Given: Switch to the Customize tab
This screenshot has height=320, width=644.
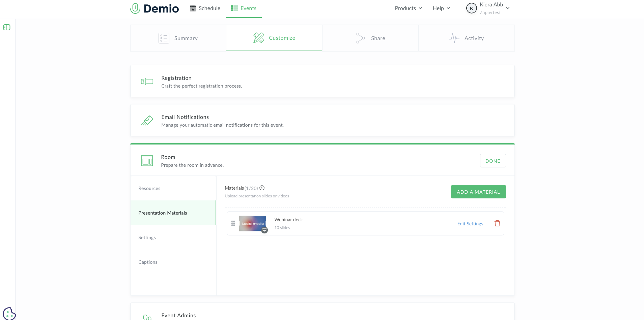Looking at the screenshot, I should pos(274,38).
